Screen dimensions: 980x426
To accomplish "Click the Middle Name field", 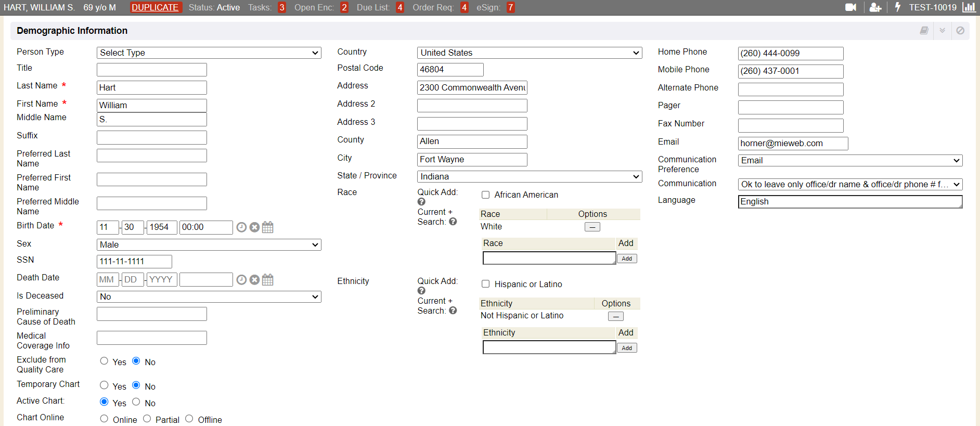I will pyautogui.click(x=152, y=119).
